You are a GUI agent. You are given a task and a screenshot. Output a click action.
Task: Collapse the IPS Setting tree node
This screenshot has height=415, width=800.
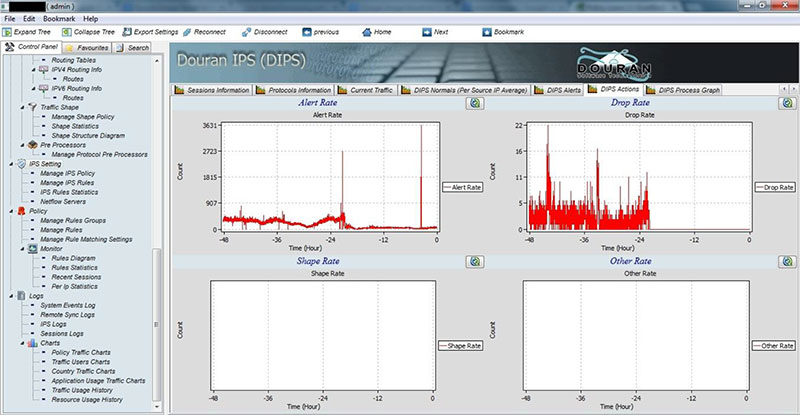click(11, 164)
